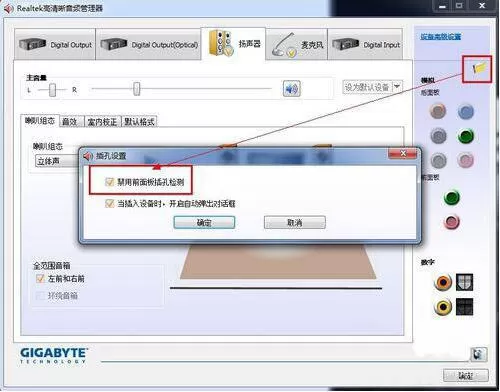
Task: Open the 设为默认设备 dropdown arrow
Action: 397,87
